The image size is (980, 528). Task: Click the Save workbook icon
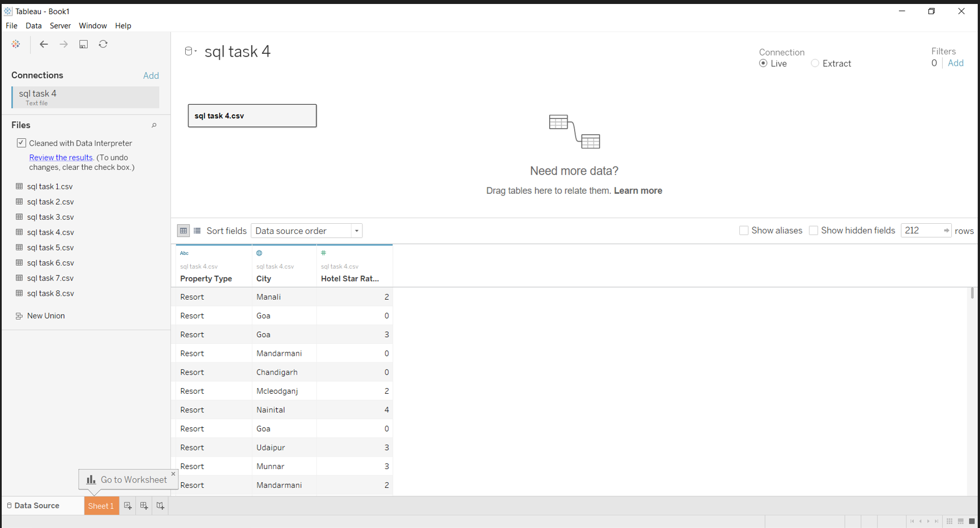[x=83, y=44]
